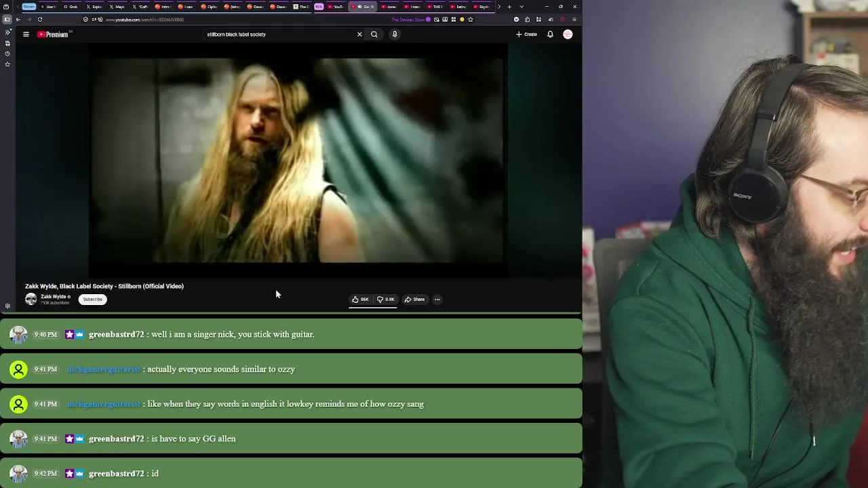The width and height of the screenshot is (868, 488).
Task: Dislike the Stillborn video
Action: click(x=385, y=300)
